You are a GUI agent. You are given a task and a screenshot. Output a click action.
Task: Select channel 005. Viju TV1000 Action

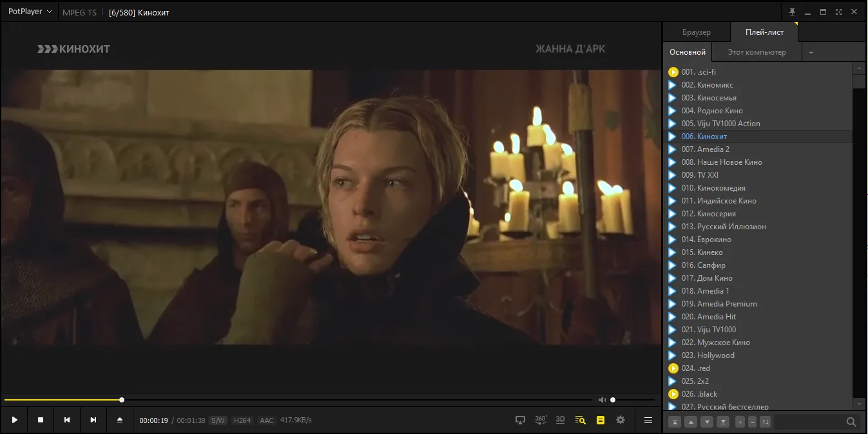(758, 124)
